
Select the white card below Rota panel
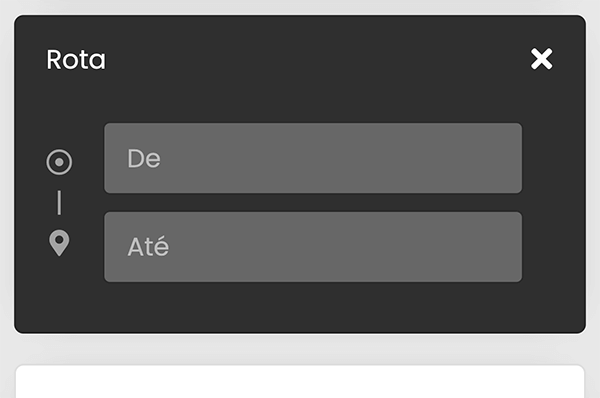[x=300, y=382]
